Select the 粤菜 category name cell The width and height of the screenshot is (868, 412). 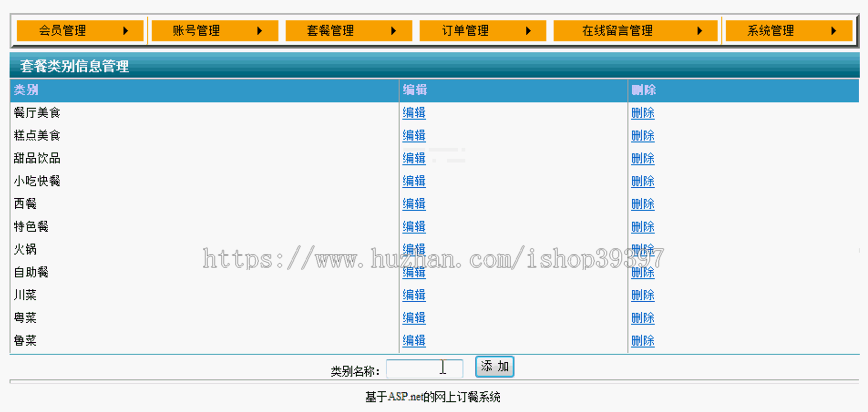pos(205,318)
